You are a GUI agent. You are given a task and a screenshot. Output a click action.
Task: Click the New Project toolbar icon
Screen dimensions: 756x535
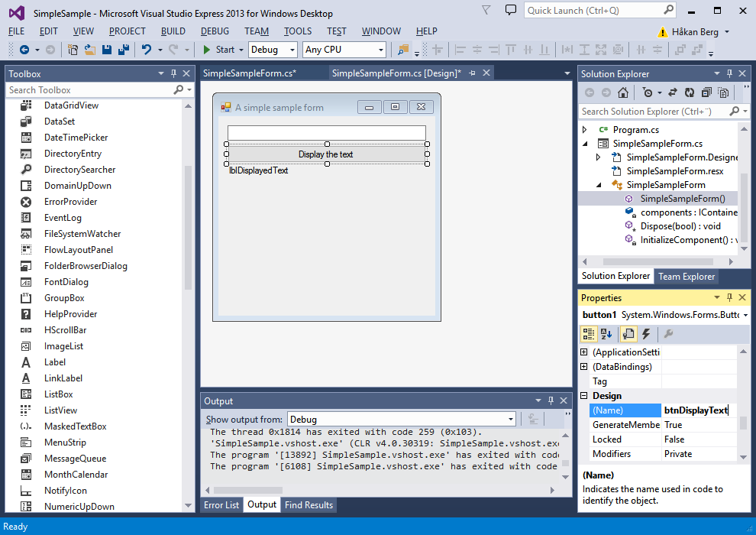tap(73, 50)
